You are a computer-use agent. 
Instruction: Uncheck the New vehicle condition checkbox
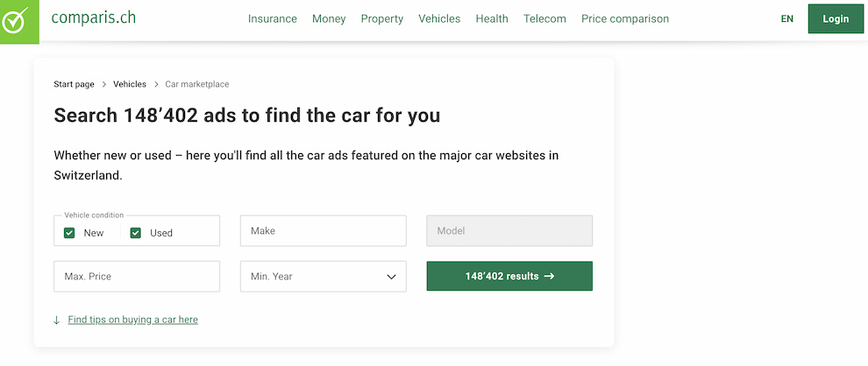click(x=69, y=233)
